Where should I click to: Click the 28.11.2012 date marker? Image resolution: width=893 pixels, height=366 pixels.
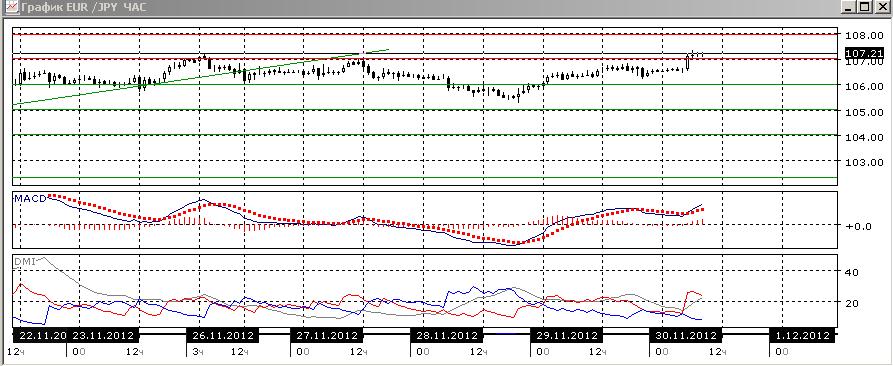click(x=445, y=335)
